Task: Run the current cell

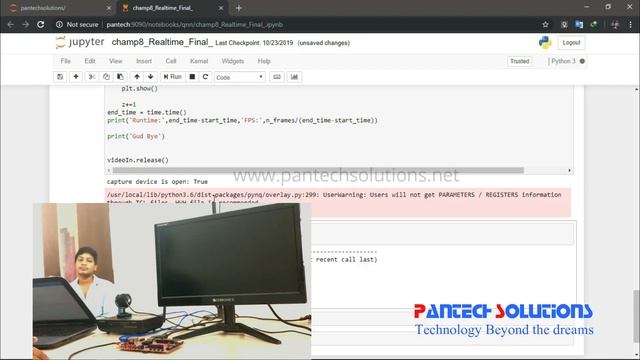Action: tap(172, 77)
